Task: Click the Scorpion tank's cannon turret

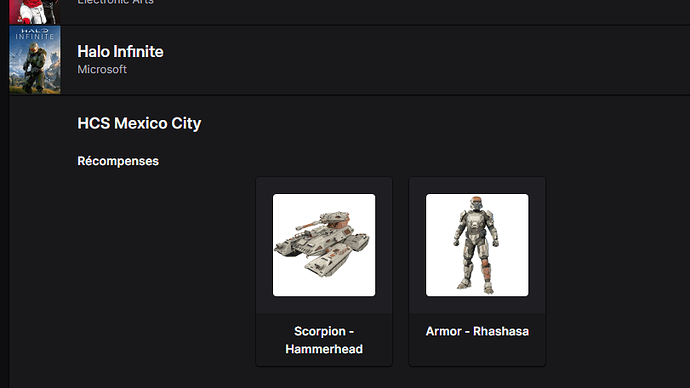Action: 326,221
